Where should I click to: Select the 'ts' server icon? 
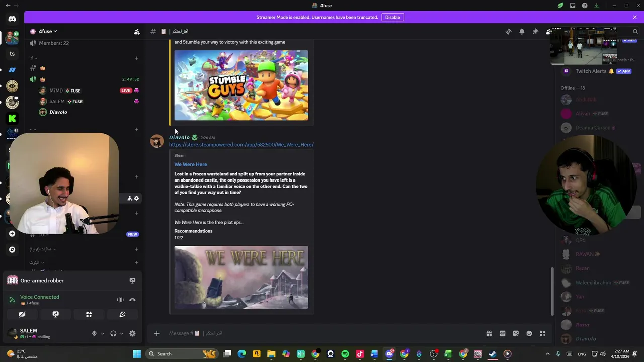(x=12, y=54)
